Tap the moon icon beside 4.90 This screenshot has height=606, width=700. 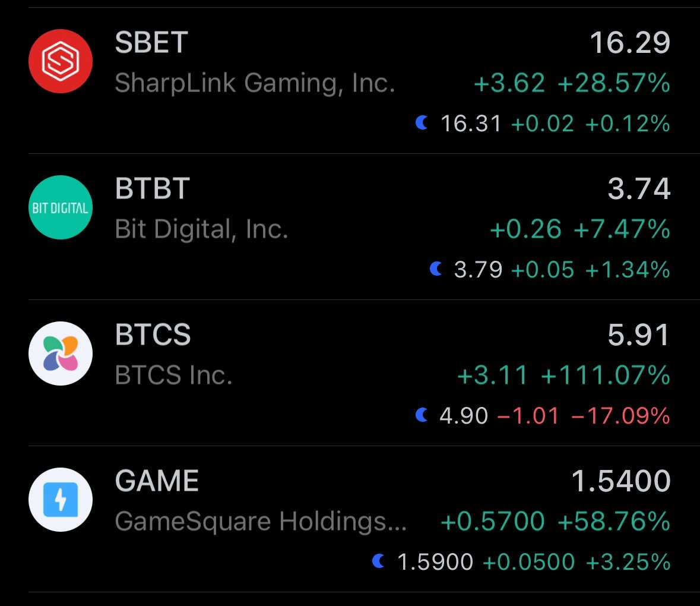[x=422, y=415]
